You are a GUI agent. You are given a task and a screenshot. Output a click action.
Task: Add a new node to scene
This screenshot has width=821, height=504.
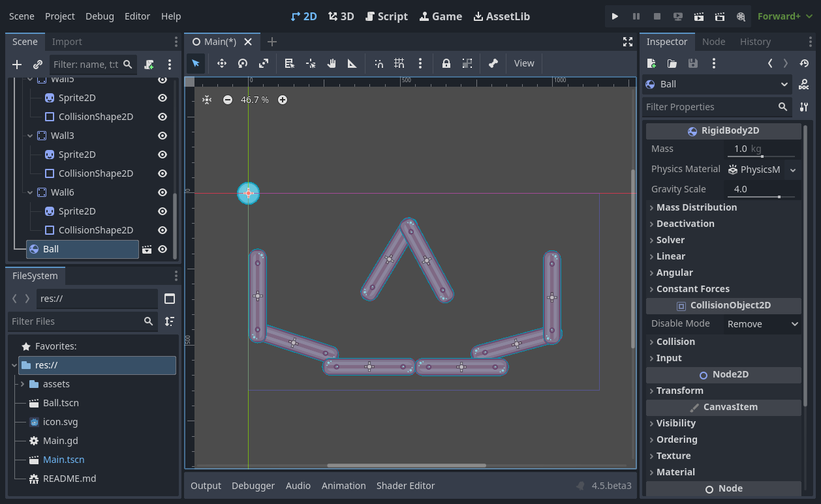[x=17, y=65]
